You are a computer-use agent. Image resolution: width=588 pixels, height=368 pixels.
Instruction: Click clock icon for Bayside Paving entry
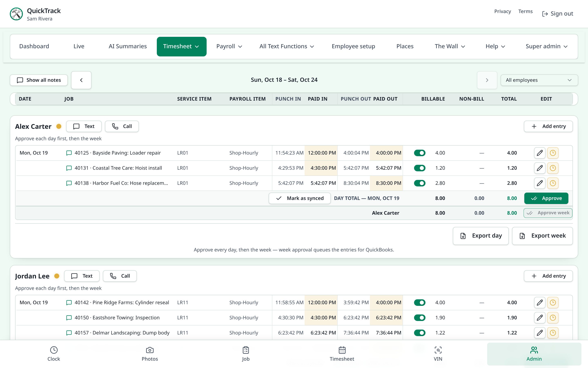(x=553, y=153)
